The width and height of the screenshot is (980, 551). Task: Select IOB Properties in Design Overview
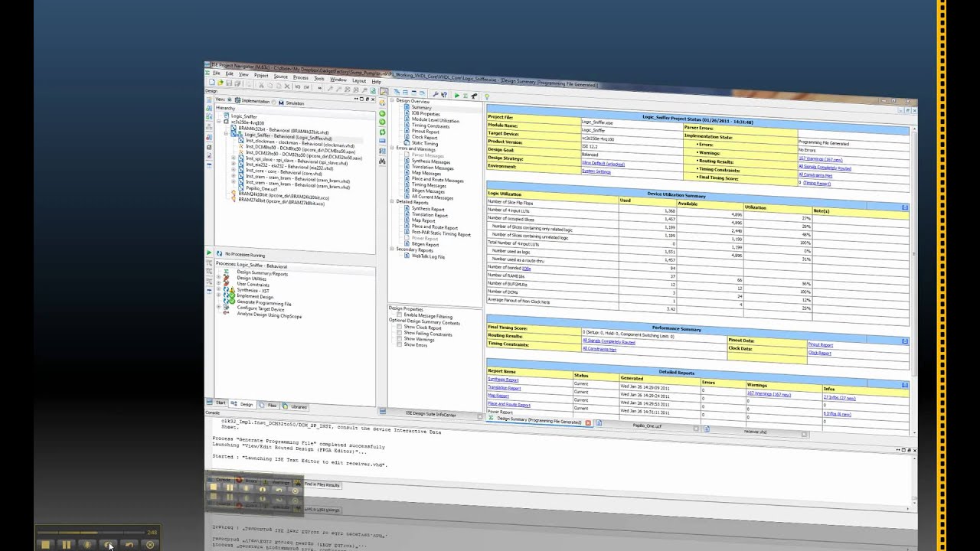click(426, 114)
